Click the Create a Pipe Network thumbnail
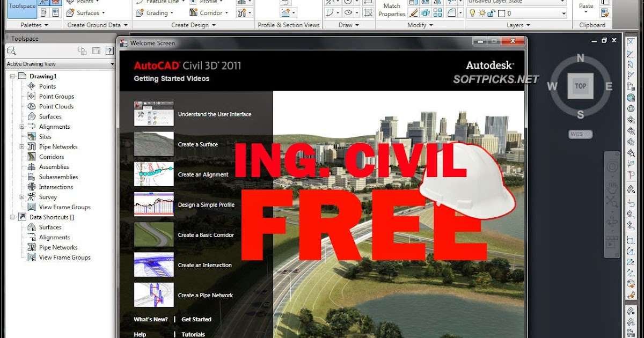The width and height of the screenshot is (644, 338). pyautogui.click(x=154, y=295)
